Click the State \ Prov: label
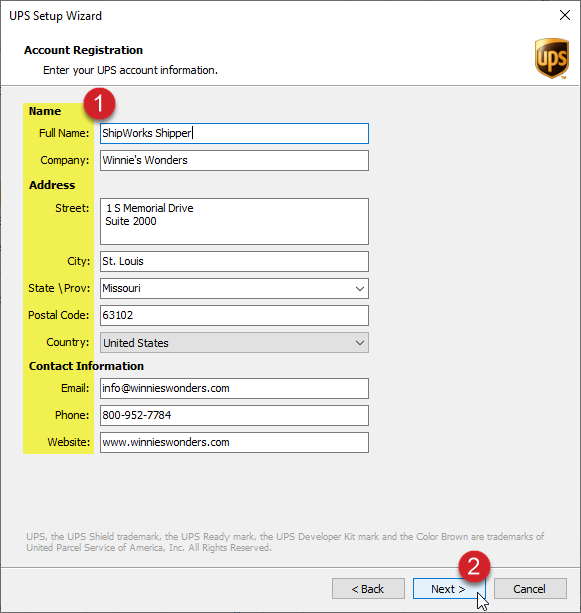This screenshot has width=581, height=613. click(59, 289)
